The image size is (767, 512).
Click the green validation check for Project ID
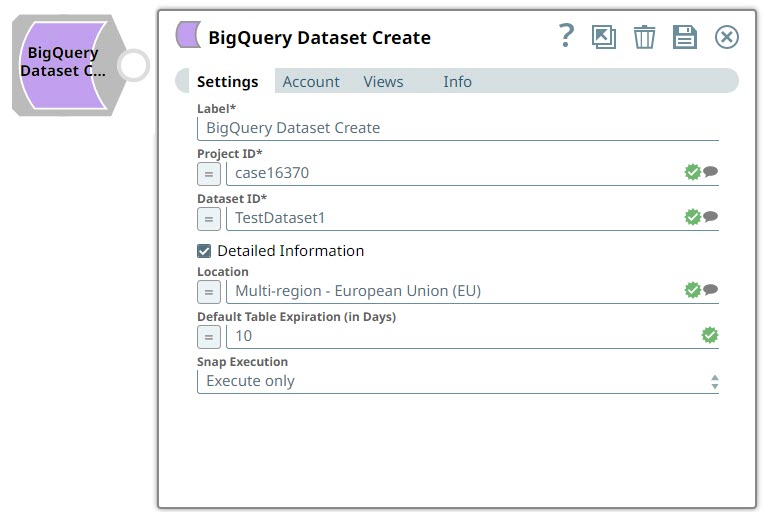pos(692,172)
